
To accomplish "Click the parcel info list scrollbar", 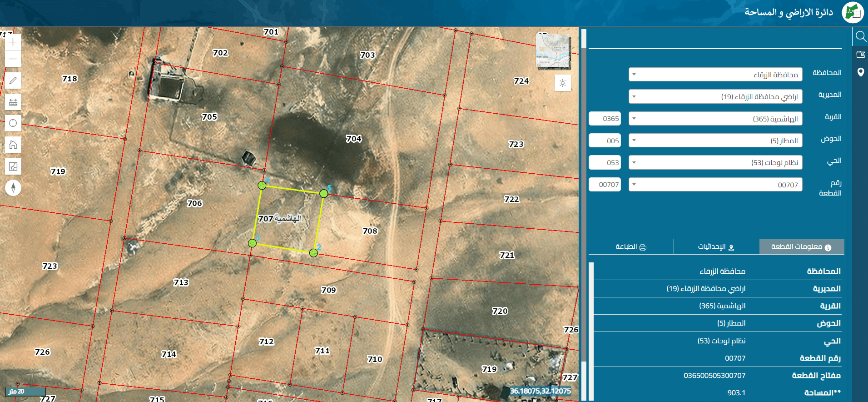I will click(591, 331).
